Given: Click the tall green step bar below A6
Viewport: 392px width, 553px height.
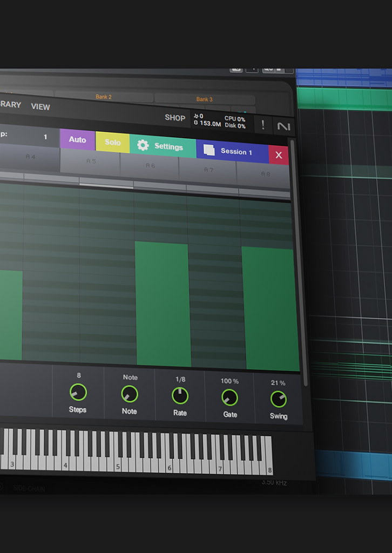Looking at the screenshot, I should pyautogui.click(x=163, y=304).
